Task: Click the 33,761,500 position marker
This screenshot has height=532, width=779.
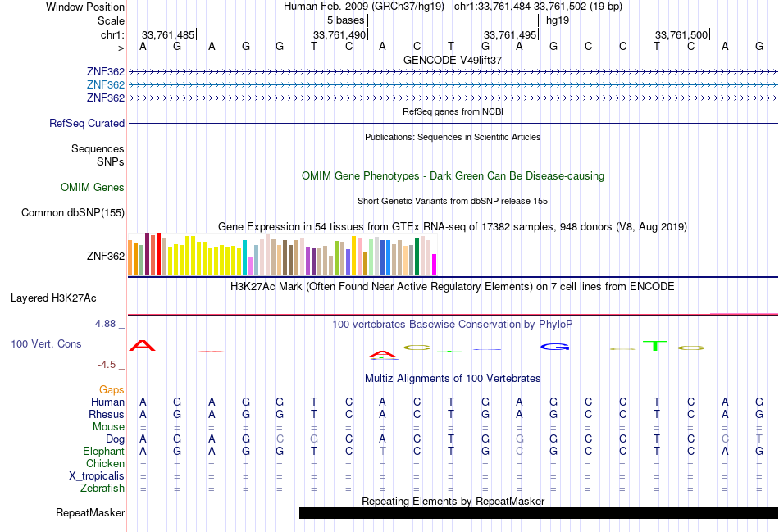Action: click(681, 34)
